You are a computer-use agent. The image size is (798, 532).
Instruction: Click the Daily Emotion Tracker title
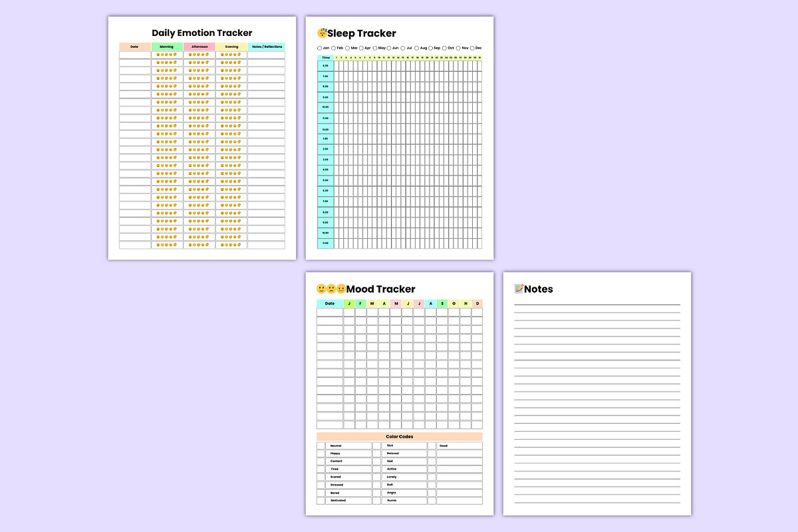pos(202,33)
